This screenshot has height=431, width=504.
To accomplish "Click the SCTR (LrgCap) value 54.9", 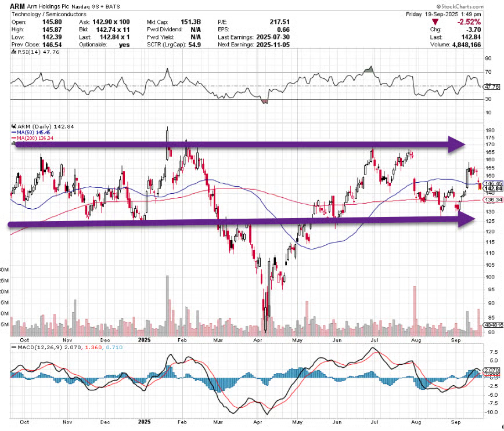I will [x=195, y=45].
